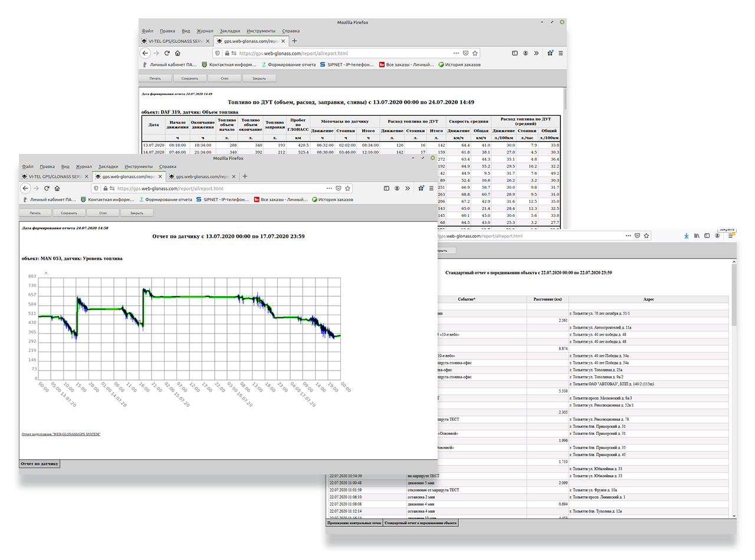Image resolution: width=755 pixels, height=560 pixels.
Task: Open Правка menu in front Firefox window
Action: 47,166
